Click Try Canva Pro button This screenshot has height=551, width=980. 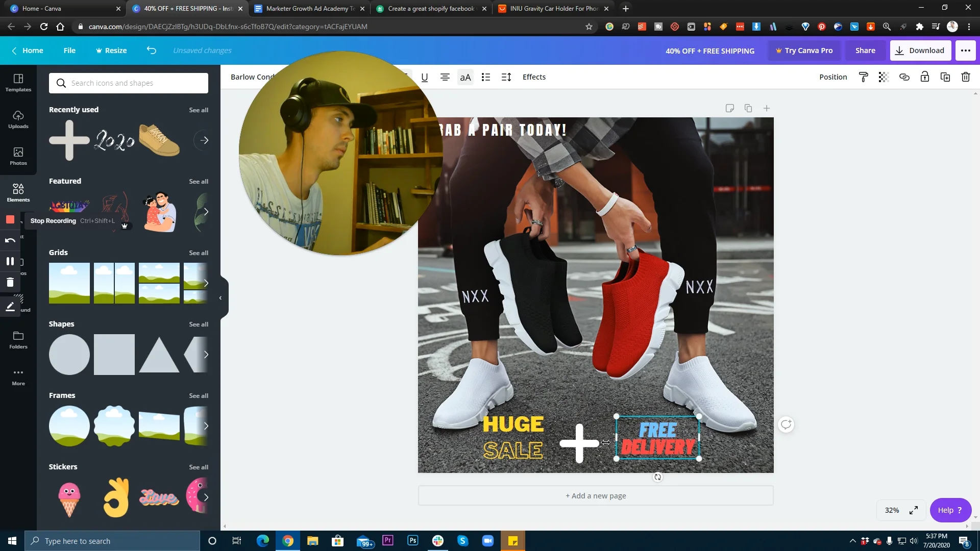[x=804, y=51]
